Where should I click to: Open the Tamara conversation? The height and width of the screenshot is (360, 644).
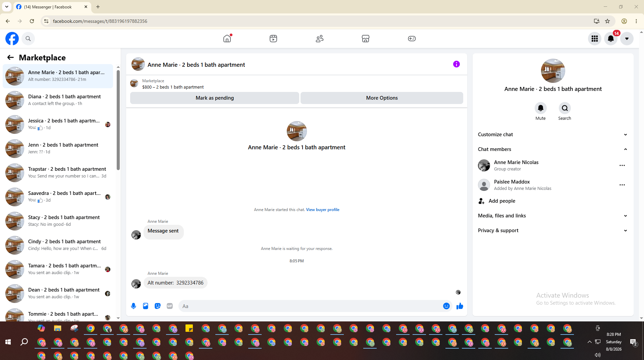[58, 269]
